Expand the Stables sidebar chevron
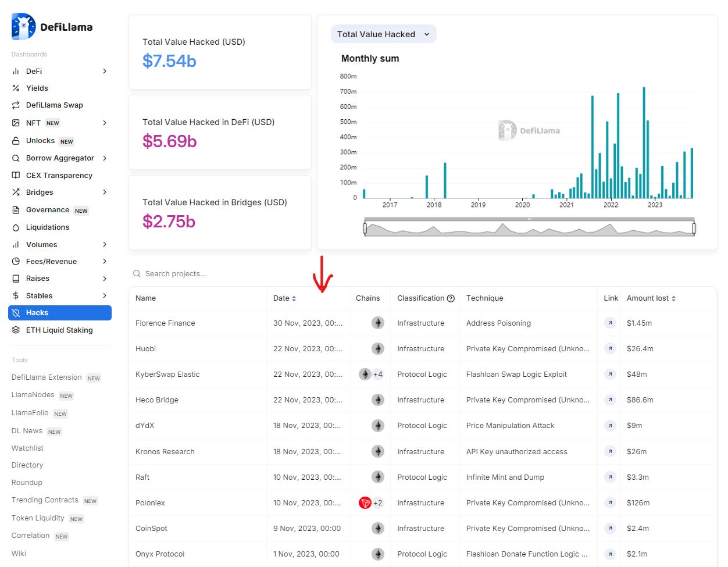Image resolution: width=728 pixels, height=567 pixels. tap(105, 295)
